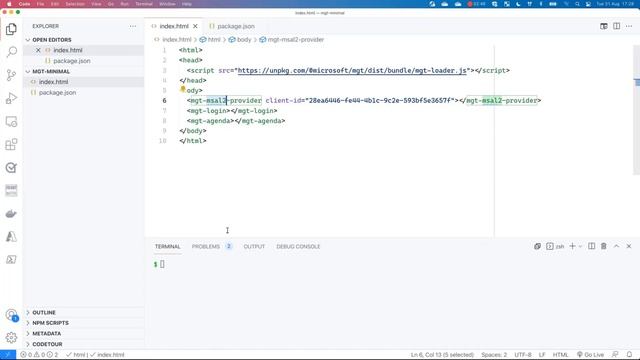The height and width of the screenshot is (360, 640).
Task: Open notifications bell in status bar
Action: click(x=629, y=355)
